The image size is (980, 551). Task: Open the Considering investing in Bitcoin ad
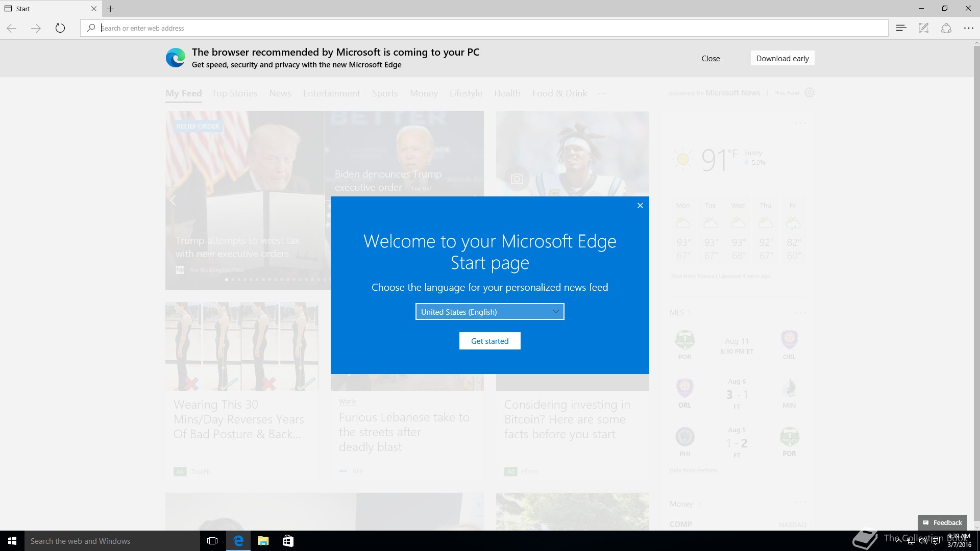567,419
